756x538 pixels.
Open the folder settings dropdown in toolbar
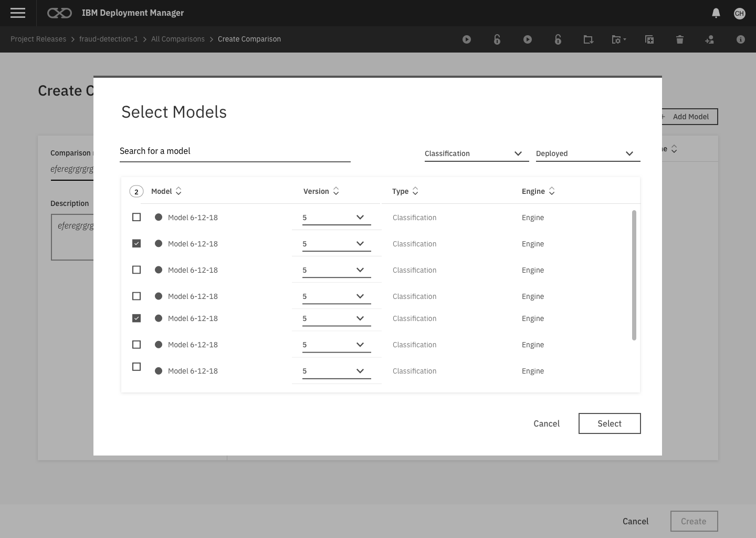click(619, 39)
